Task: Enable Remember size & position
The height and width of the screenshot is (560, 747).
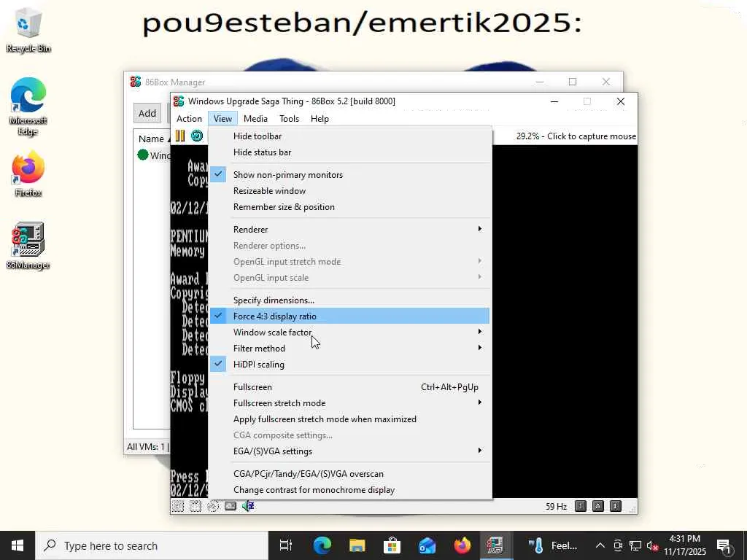Action: (350, 207)
